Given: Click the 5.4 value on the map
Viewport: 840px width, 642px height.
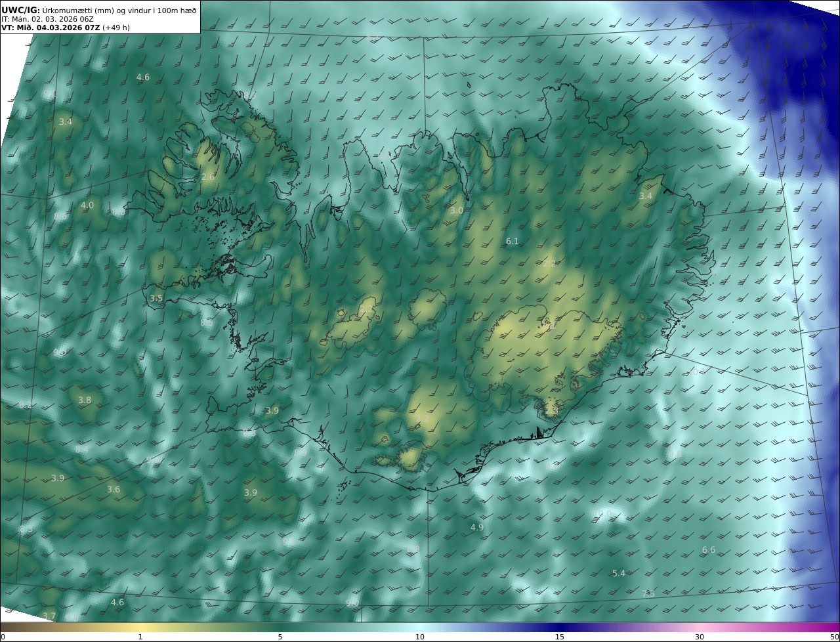Looking at the screenshot, I should [619, 573].
